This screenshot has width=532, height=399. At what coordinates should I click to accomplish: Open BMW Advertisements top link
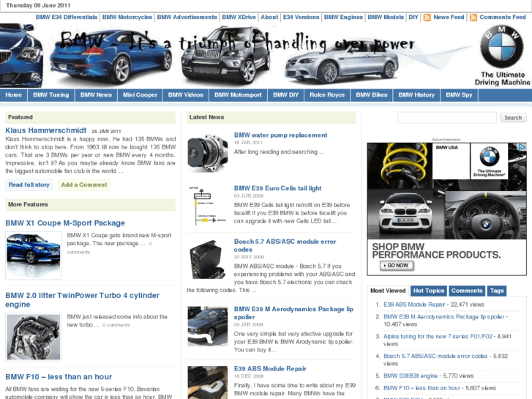pos(187,17)
